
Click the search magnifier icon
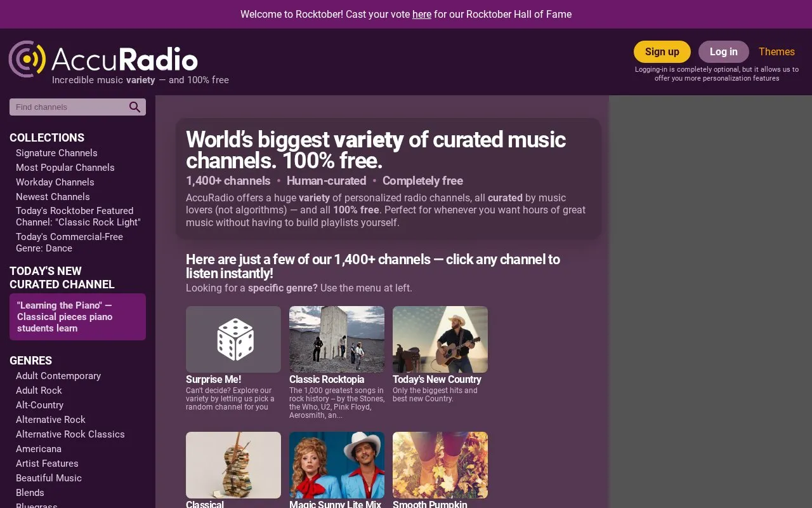click(x=134, y=107)
